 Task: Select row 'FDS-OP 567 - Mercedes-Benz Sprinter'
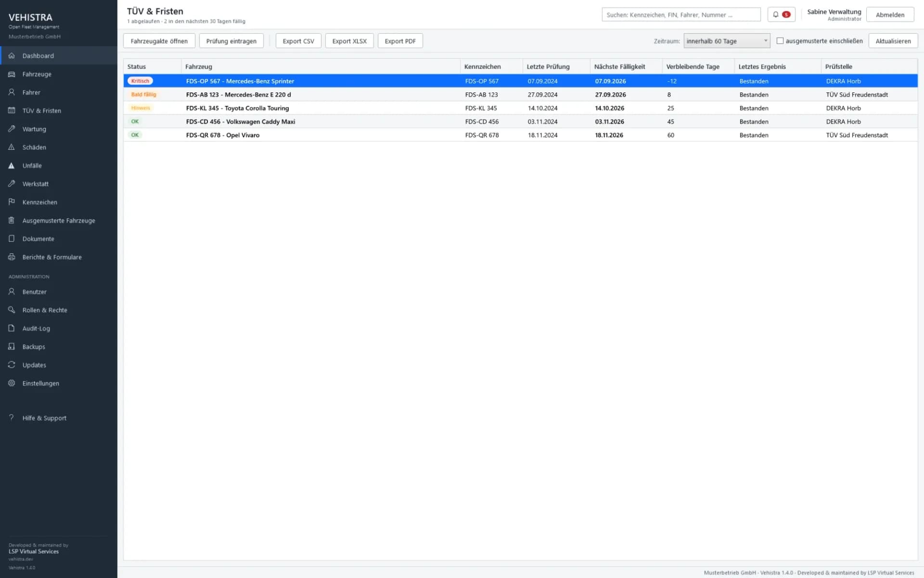coord(521,81)
